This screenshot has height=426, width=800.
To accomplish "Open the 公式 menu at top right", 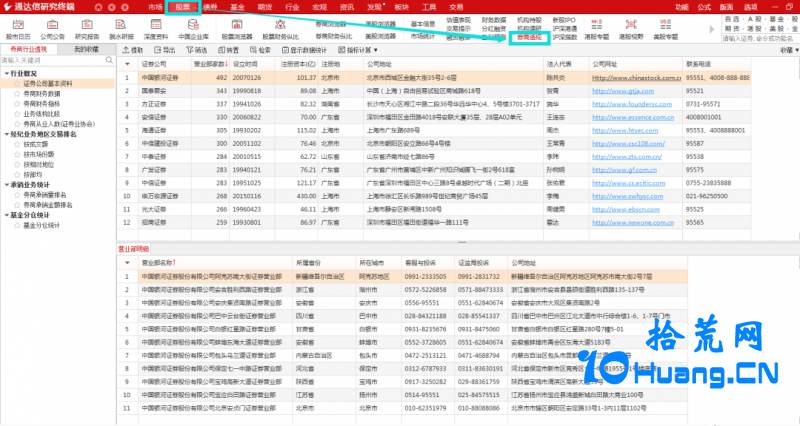I will pyautogui.click(x=704, y=7).
